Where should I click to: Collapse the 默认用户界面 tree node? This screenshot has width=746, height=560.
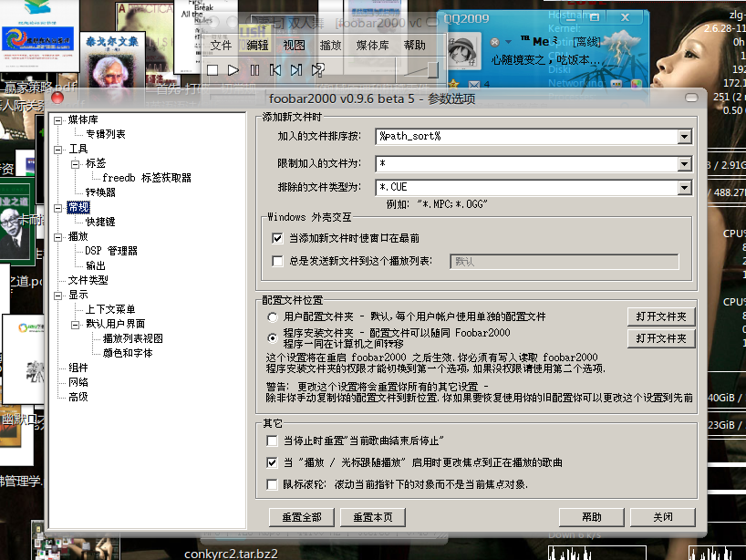[x=75, y=325]
